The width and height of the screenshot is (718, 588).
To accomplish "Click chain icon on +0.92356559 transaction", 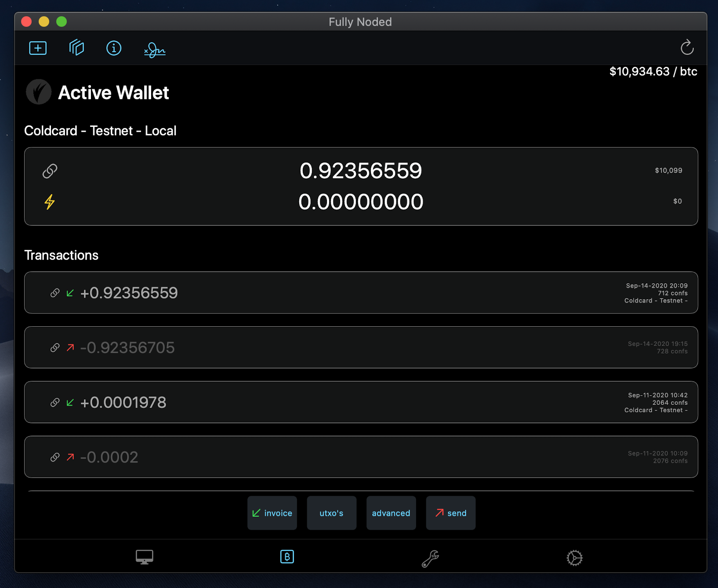I will click(55, 293).
